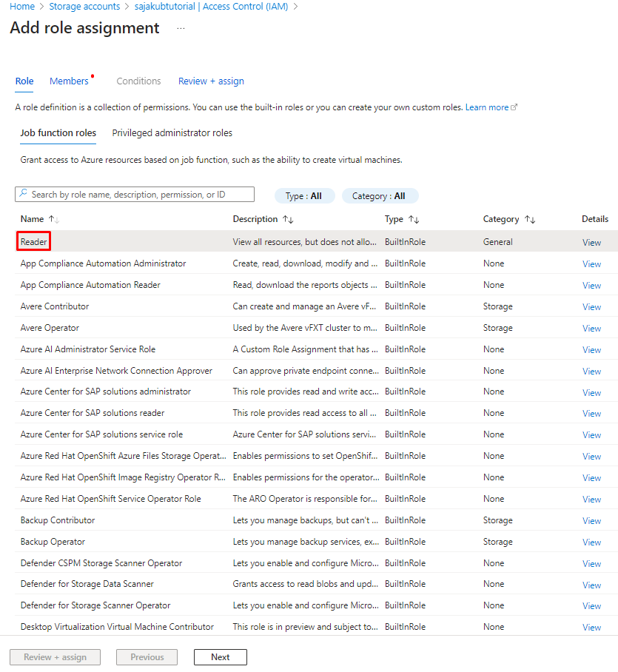618x672 pixels.
Task: Select Defender for Storage Scanner Operator role
Action: [95, 605]
